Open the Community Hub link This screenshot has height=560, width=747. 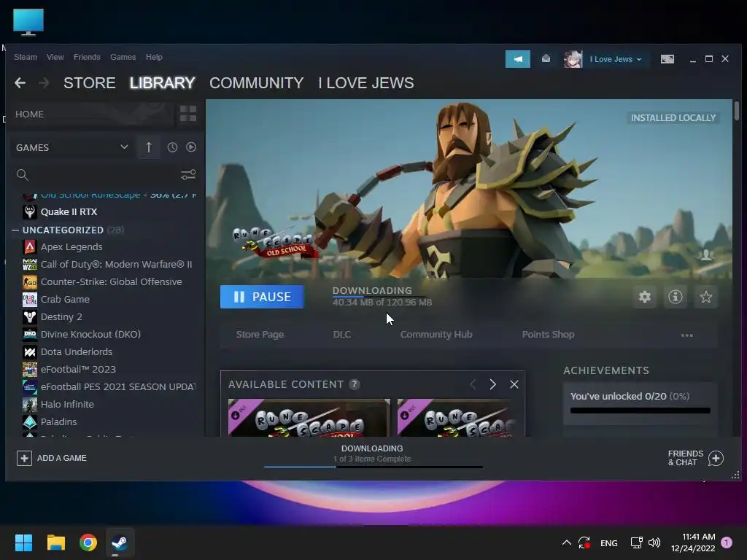coord(436,334)
